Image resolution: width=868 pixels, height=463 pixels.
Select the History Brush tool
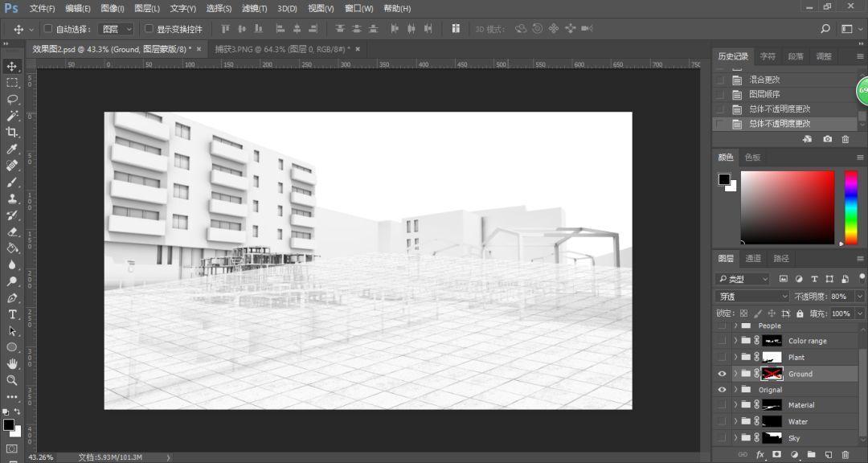click(11, 215)
